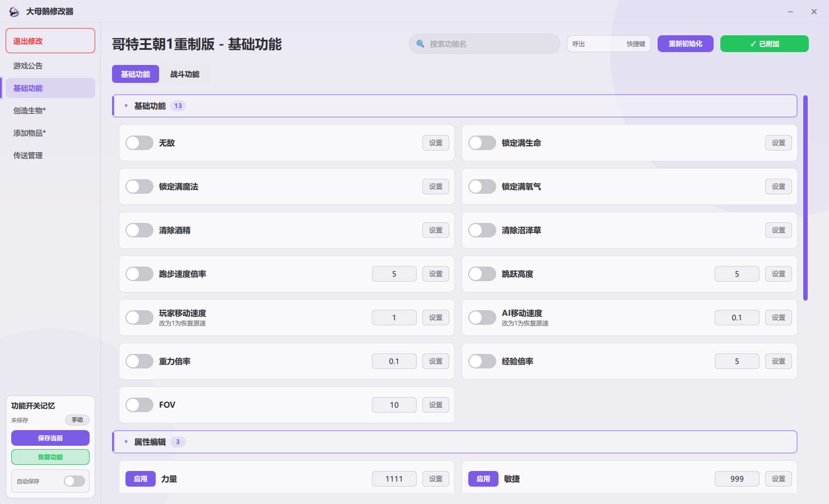Apply the 敏捷 attribute value
Screen dimensions: 829x504
(x=483, y=479)
